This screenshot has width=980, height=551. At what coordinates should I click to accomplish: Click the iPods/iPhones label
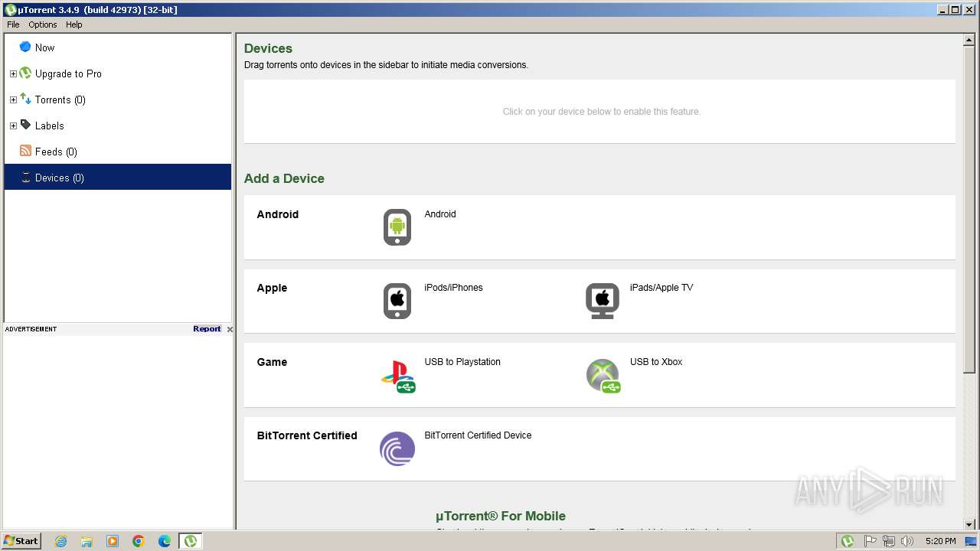(453, 288)
